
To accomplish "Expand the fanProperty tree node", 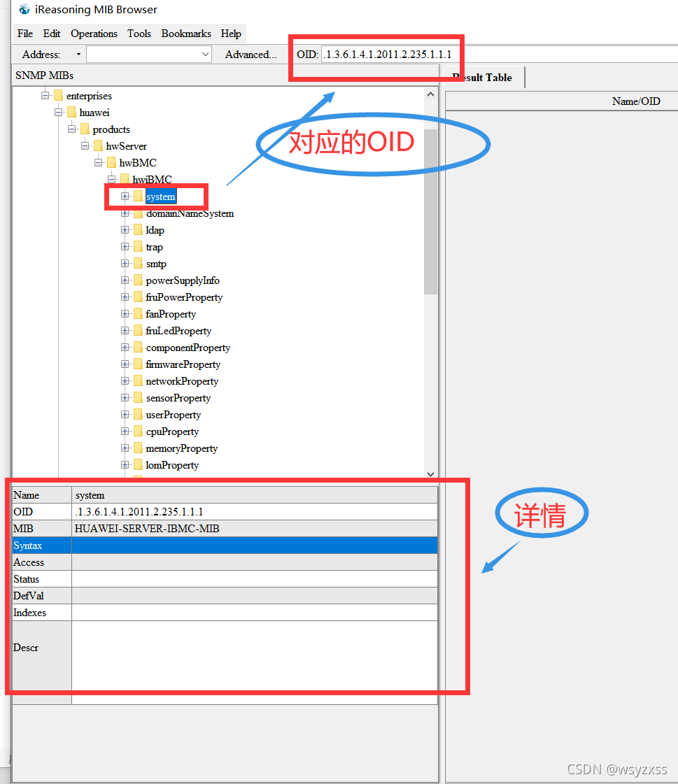I will (x=125, y=313).
